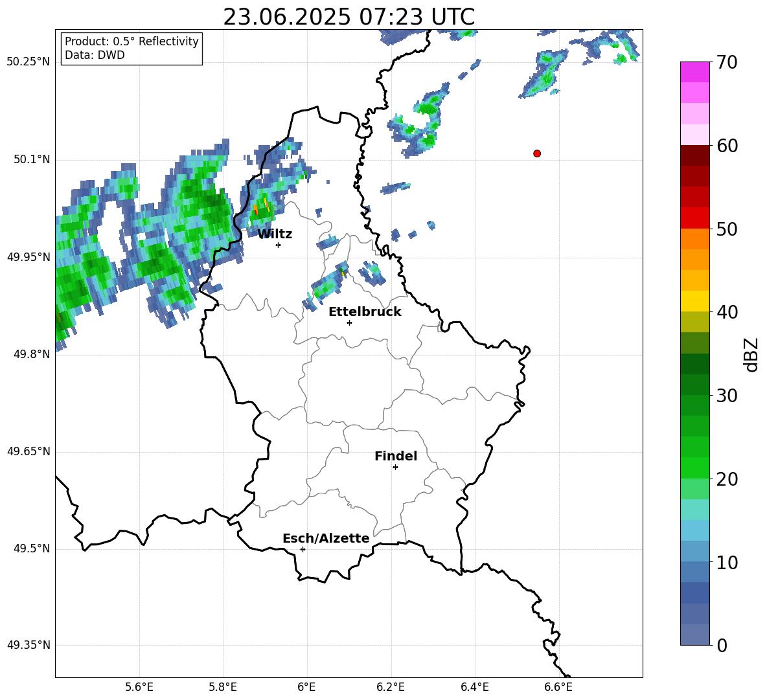Click the 30 tick on colorbar

tap(727, 396)
